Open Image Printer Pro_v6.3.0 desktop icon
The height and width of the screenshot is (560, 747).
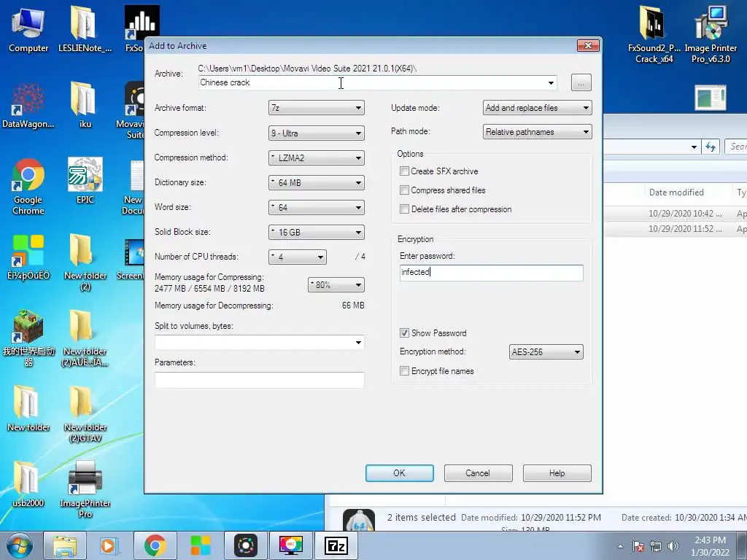tap(711, 34)
